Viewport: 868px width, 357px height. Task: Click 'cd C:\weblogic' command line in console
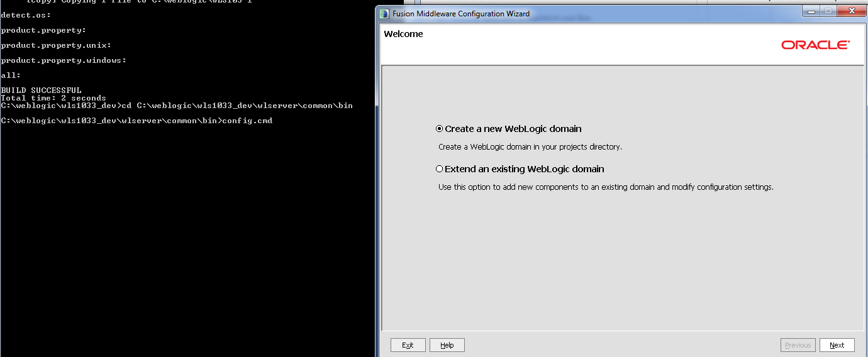point(177,106)
